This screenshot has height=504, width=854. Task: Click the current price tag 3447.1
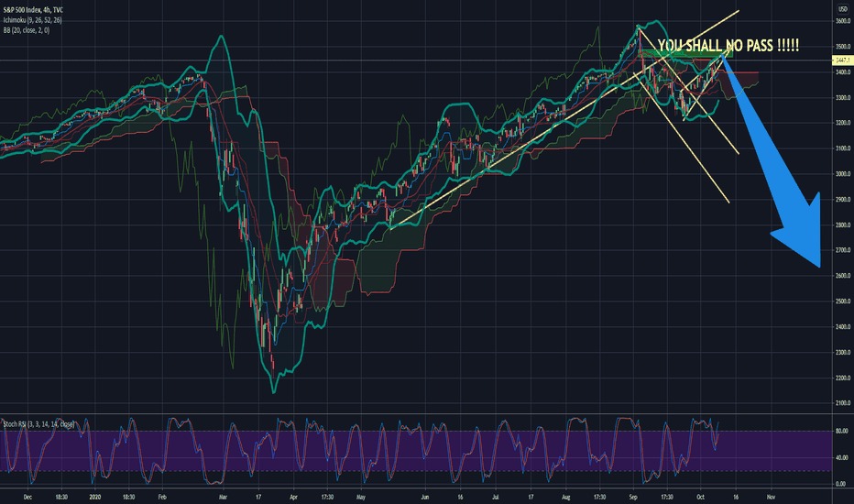pos(843,60)
